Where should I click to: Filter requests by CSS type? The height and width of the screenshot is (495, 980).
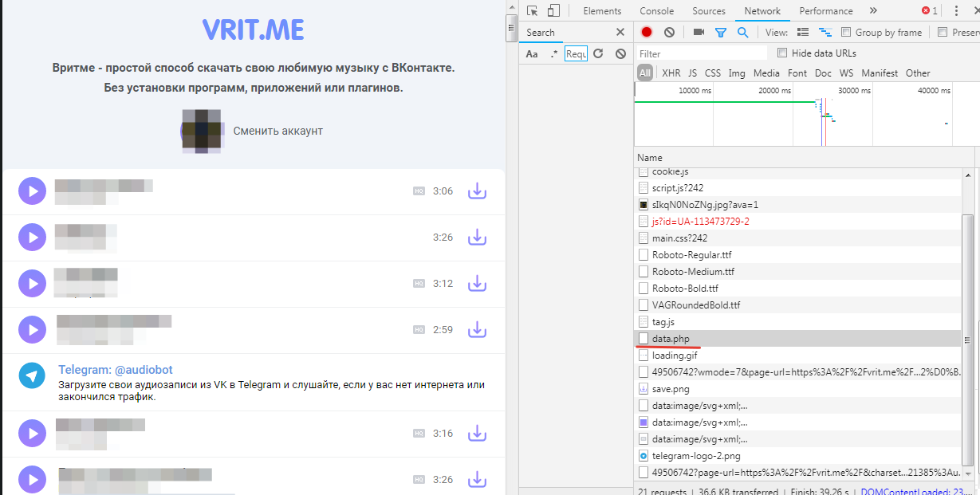713,73
